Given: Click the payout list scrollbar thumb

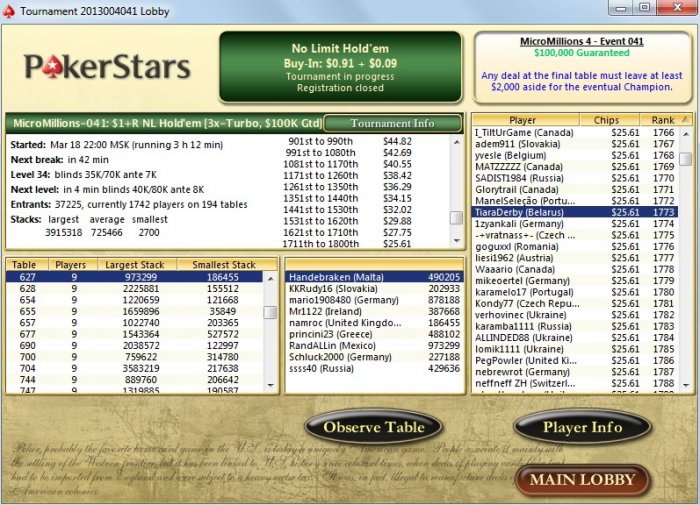Looking at the screenshot, I should coord(456,218).
